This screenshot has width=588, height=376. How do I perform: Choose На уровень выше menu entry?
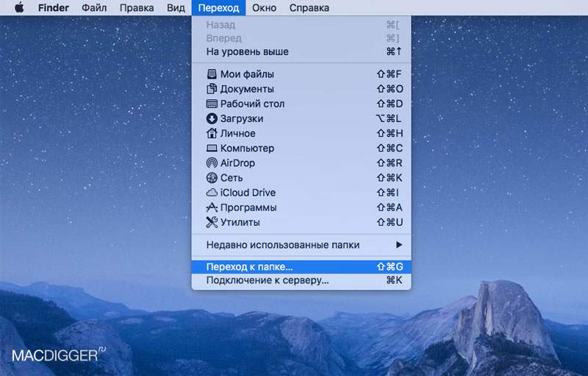301,52
